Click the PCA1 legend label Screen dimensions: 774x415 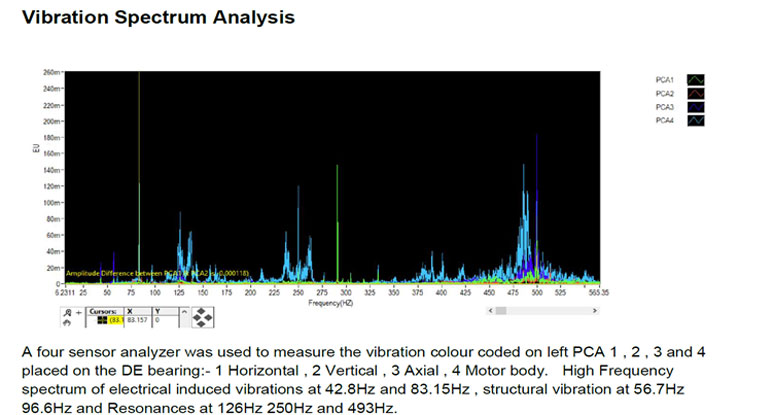[664, 80]
